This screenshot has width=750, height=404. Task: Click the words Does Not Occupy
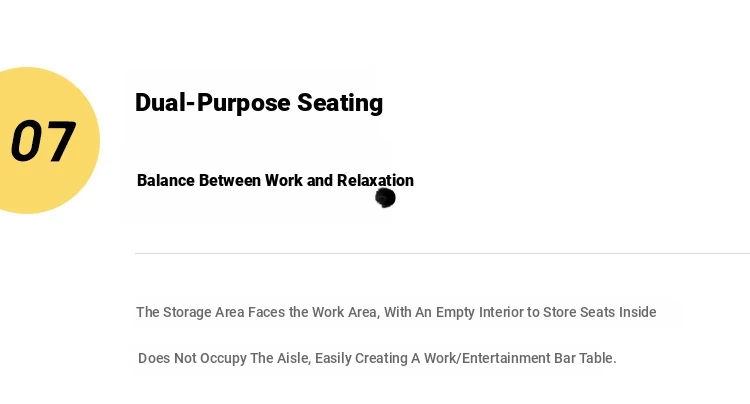pos(192,358)
